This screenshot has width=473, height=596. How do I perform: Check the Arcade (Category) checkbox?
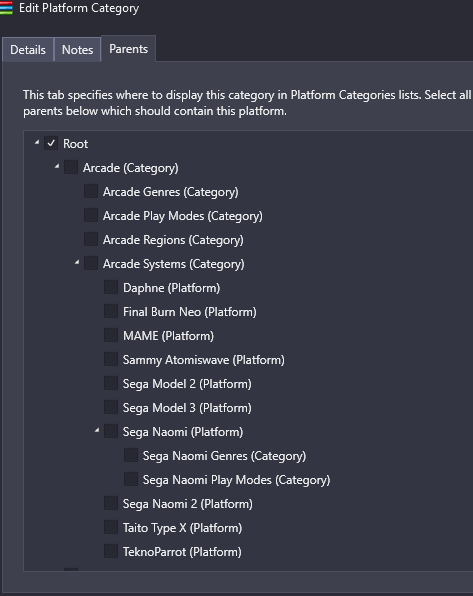click(x=71, y=167)
